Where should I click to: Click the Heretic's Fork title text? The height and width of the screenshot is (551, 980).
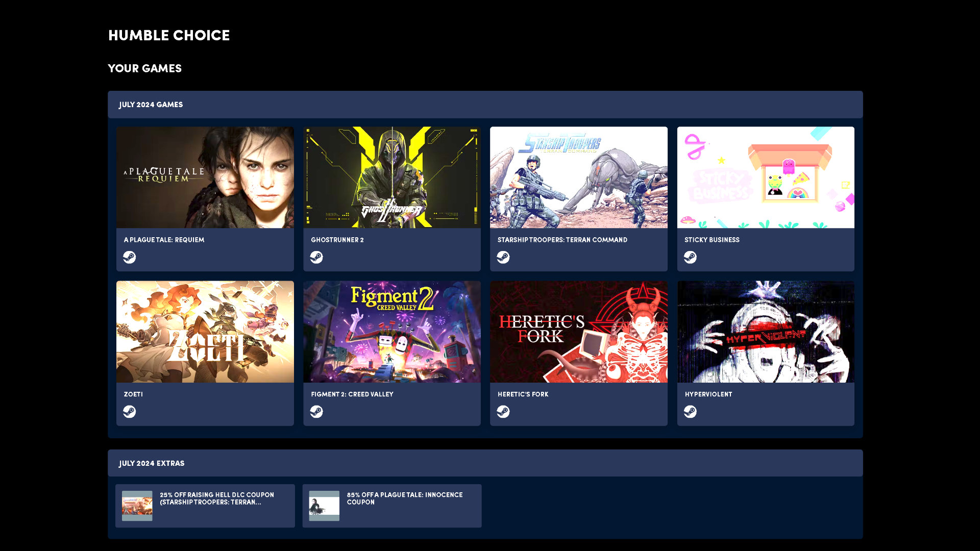pos(523,394)
